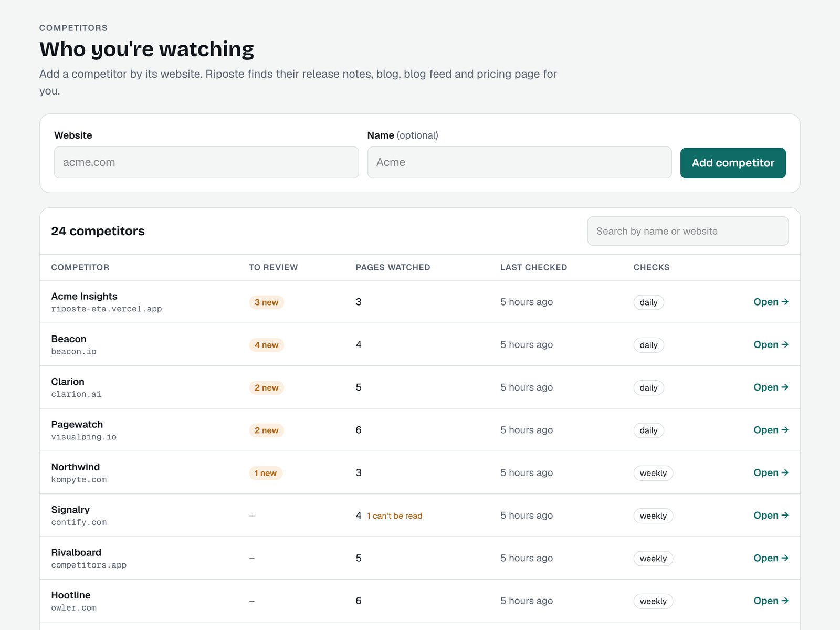Open the Signalry competitor link

click(771, 515)
